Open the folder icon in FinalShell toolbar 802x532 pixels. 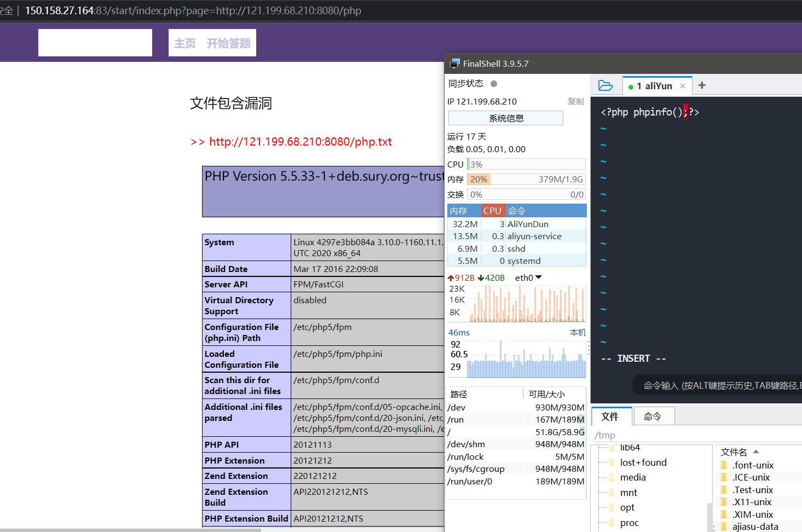605,85
